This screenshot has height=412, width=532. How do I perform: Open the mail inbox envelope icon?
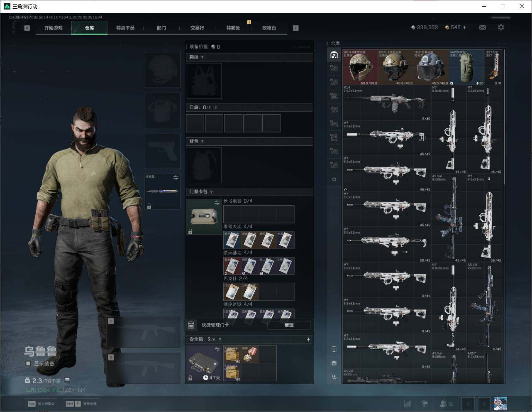483,27
